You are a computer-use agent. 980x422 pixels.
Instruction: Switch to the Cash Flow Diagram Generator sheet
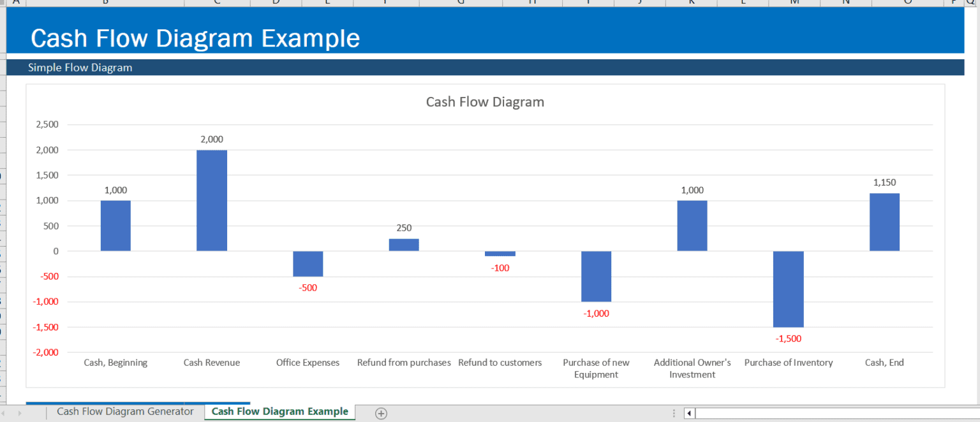(125, 411)
